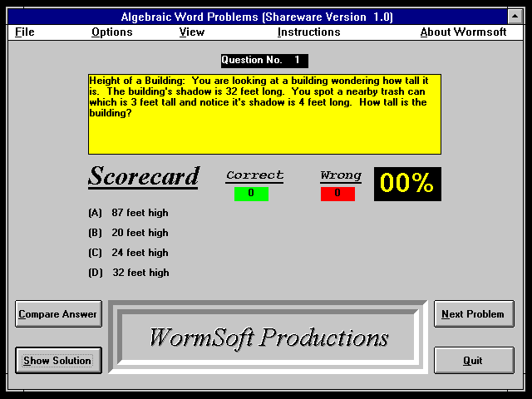Select answer (D) 32 feet high
The image size is (532, 399).
coord(129,273)
